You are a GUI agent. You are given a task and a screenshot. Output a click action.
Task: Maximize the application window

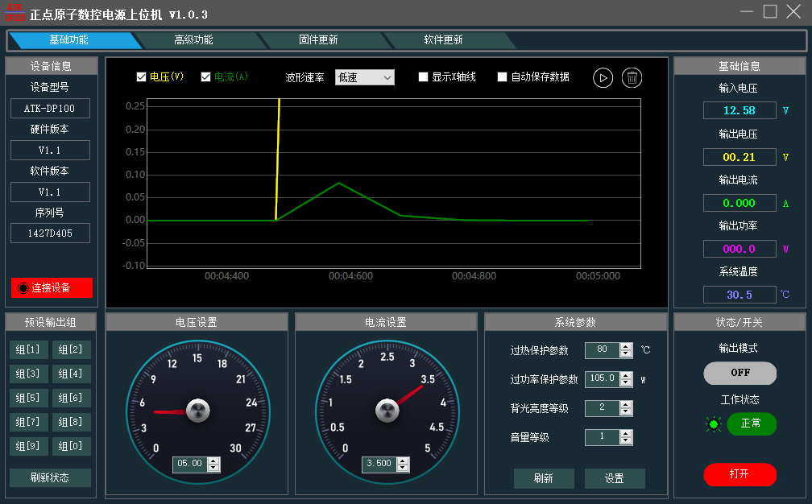771,11
